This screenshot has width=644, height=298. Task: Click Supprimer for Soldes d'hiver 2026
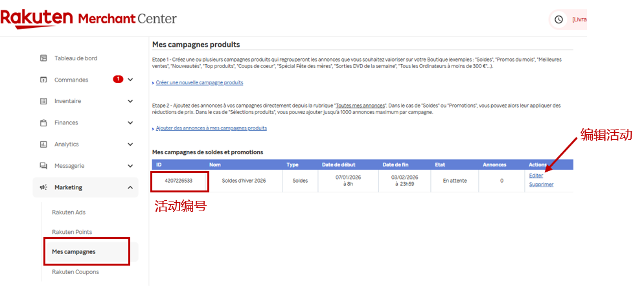[541, 184]
